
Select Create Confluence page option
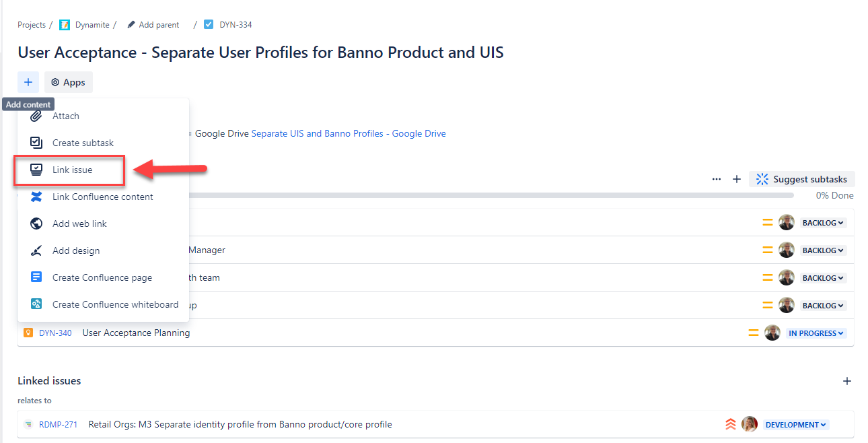[102, 277]
